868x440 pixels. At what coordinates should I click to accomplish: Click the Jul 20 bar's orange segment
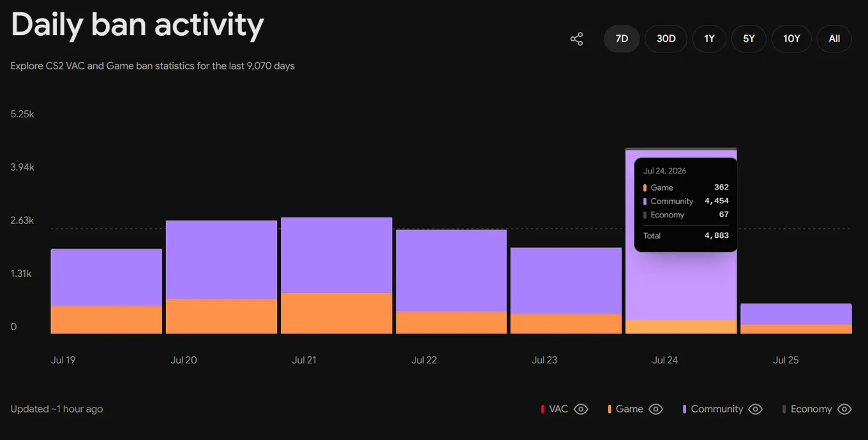(221, 316)
